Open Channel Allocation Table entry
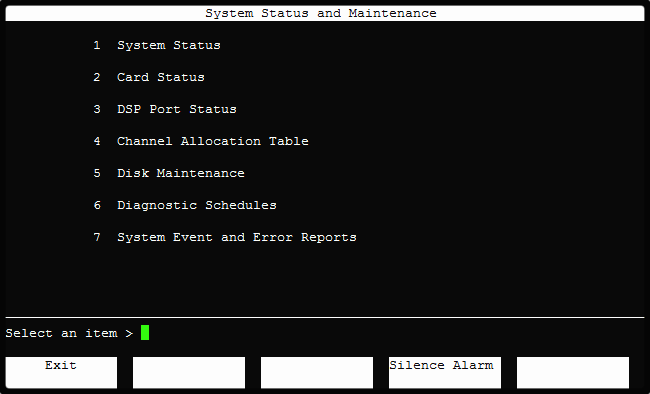 point(201,141)
